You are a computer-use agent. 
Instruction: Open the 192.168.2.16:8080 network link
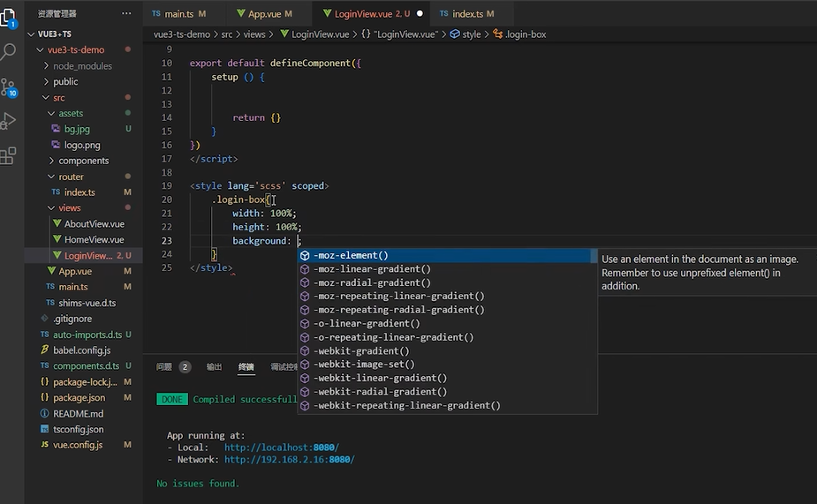click(290, 459)
